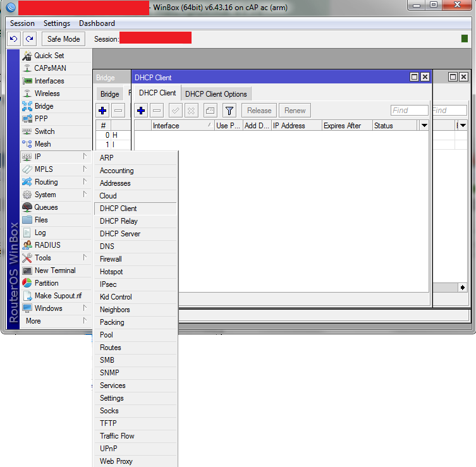Click the DHCP Client enable checkmark icon
This screenshot has width=476, height=467.
pos(176,111)
